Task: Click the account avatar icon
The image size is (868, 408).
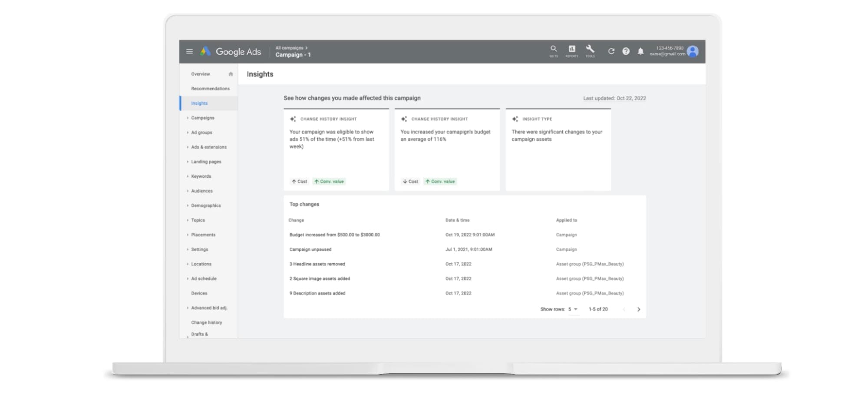Action: coord(693,51)
